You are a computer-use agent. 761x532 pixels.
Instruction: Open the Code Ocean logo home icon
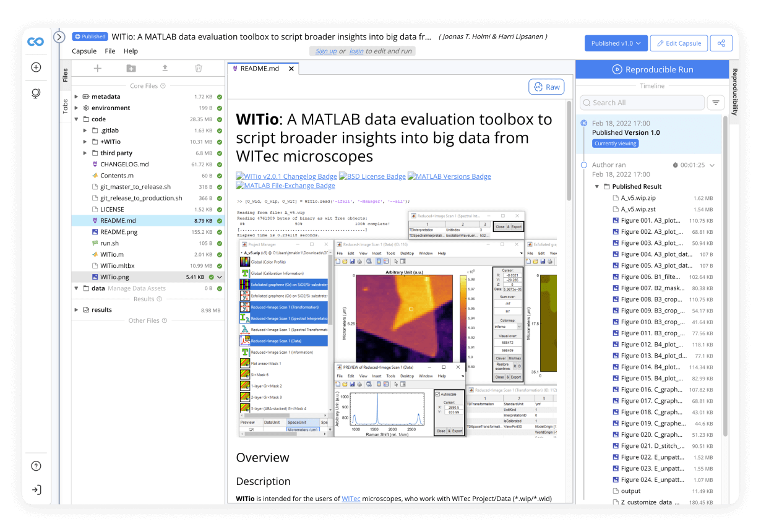coord(36,42)
